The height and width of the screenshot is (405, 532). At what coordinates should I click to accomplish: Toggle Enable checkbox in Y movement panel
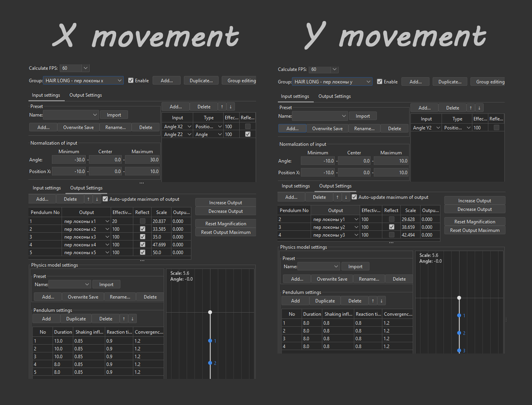pyautogui.click(x=380, y=82)
